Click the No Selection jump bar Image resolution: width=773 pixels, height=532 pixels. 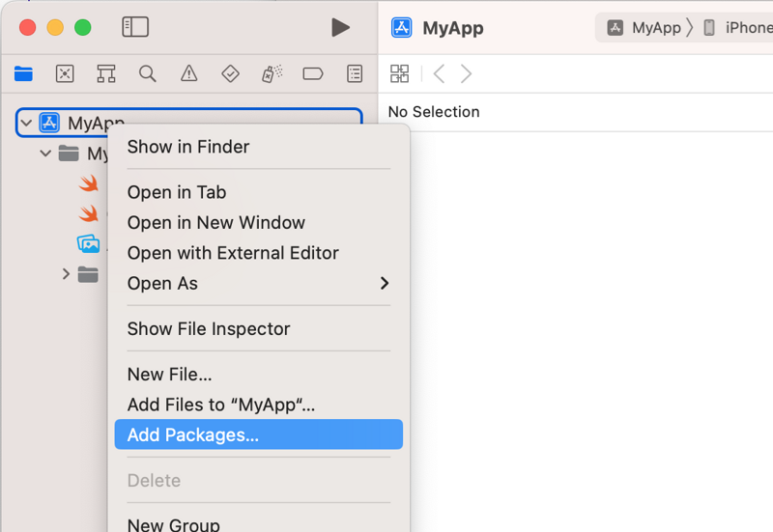pos(434,112)
